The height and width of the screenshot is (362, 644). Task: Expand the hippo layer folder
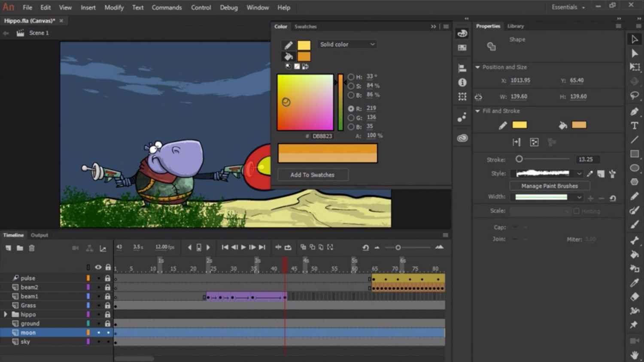coord(6,314)
